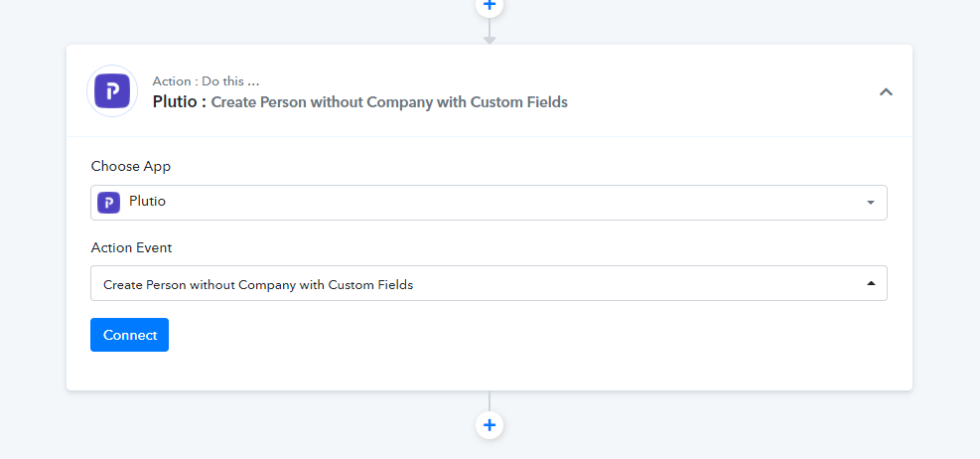The image size is (980, 459).
Task: Open the Choose App combo box
Action: (x=489, y=203)
